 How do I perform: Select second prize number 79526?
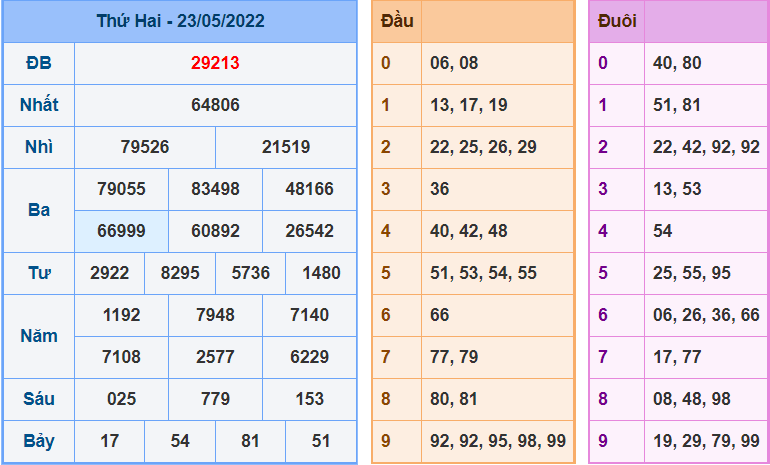coord(145,147)
